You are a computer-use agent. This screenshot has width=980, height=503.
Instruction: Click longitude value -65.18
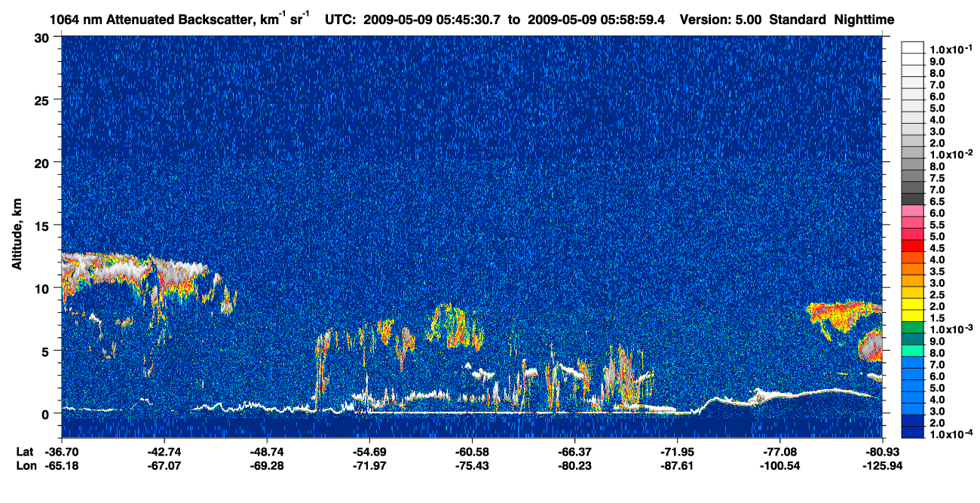61,465
